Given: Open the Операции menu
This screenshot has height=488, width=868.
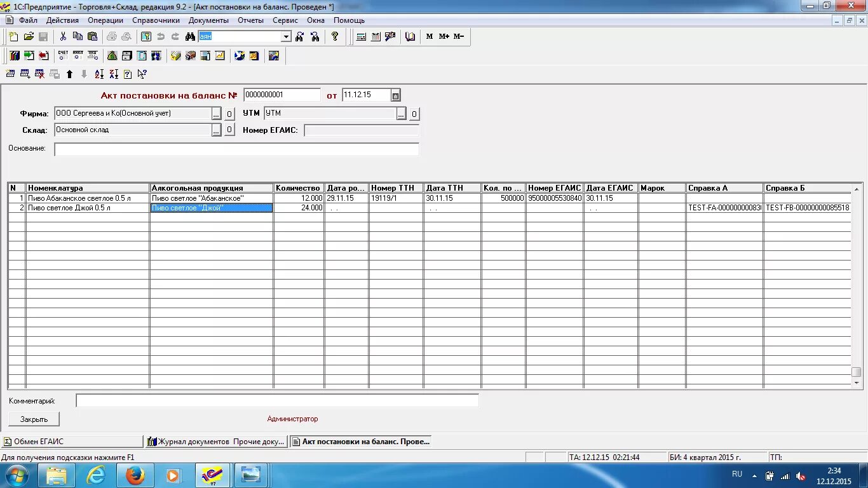Looking at the screenshot, I should pyautogui.click(x=105, y=20).
